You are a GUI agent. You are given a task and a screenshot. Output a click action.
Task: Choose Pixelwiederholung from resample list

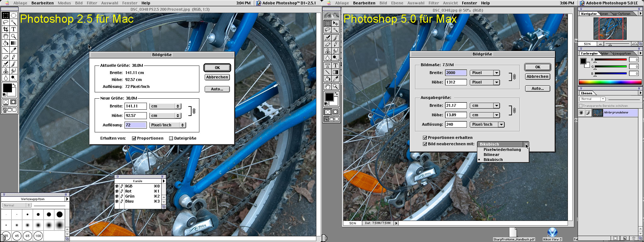tap(502, 150)
